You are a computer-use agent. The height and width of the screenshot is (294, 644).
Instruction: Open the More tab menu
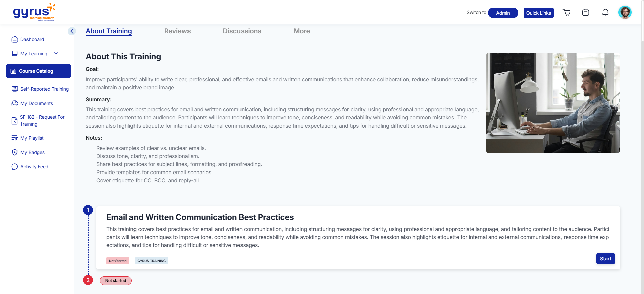[x=302, y=31]
